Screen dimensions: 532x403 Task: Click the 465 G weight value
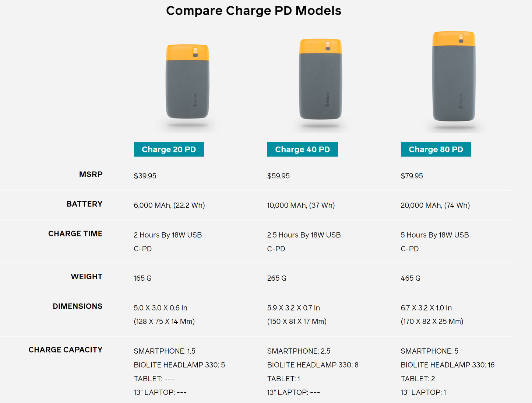point(411,278)
